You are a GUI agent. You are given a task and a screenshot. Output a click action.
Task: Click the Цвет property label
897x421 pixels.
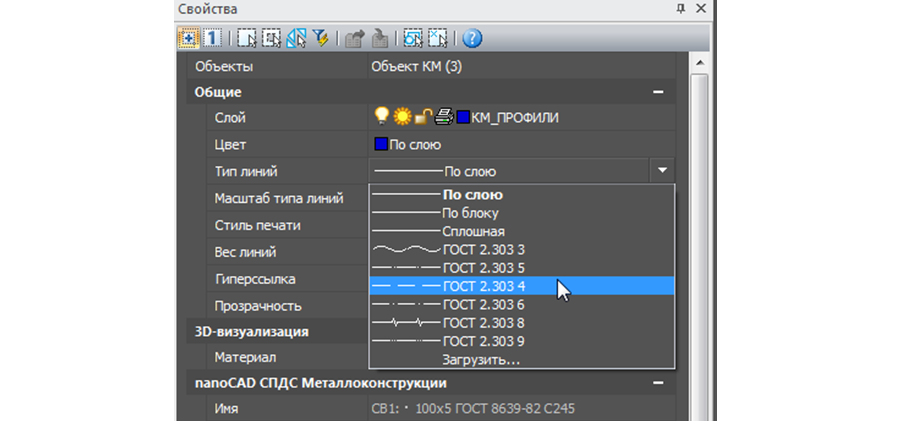coord(230,145)
